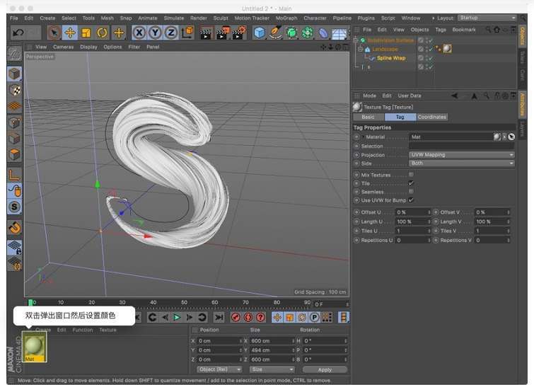Select the Move tool in top toolbar
Image resolution: width=534 pixels, height=392 pixels.
pos(70,33)
